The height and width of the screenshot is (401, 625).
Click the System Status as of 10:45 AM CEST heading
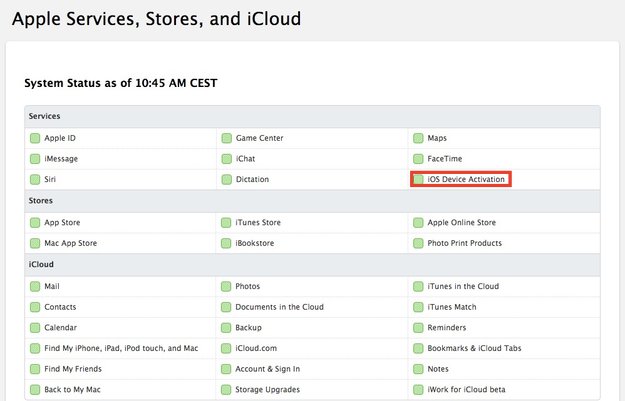tap(121, 83)
